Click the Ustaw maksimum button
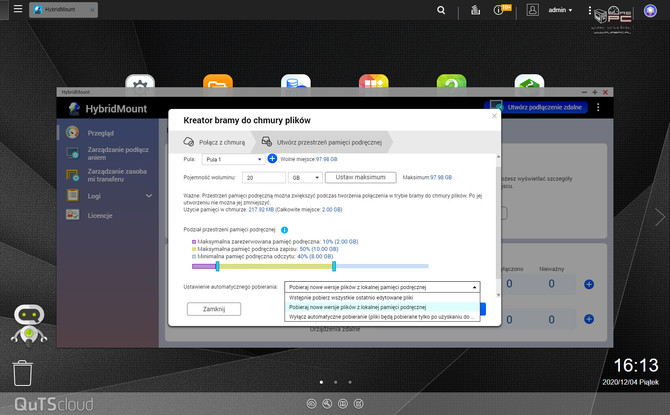This screenshot has width=670, height=415. [x=361, y=177]
